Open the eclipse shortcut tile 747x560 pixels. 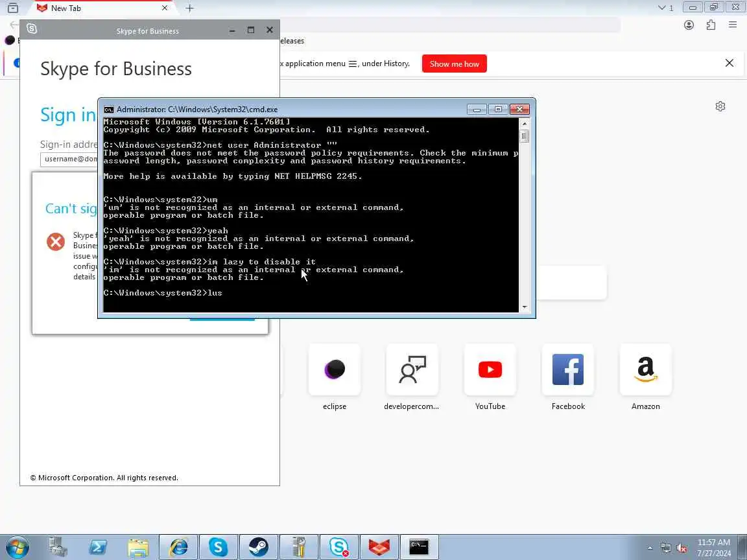click(335, 369)
